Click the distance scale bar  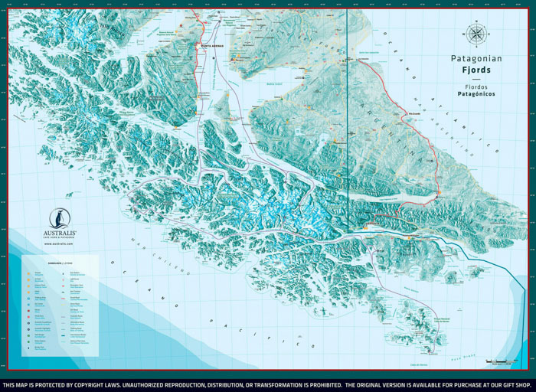pos(502,360)
